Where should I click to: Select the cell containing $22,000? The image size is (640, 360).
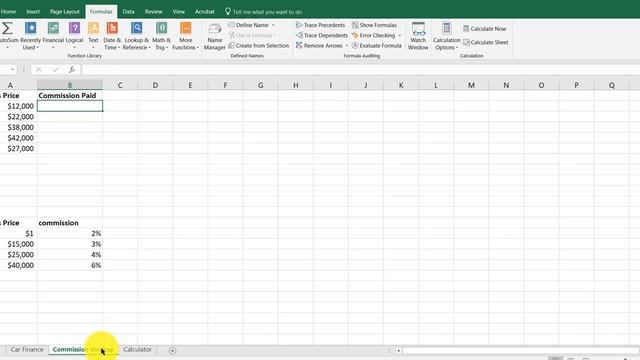tap(18, 117)
